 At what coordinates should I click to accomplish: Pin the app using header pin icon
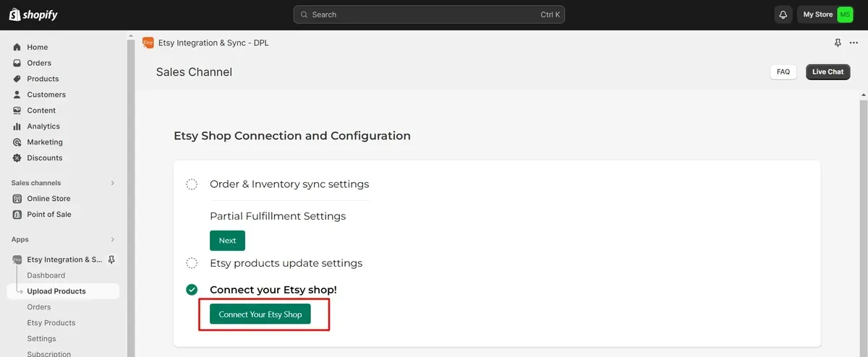tap(838, 43)
